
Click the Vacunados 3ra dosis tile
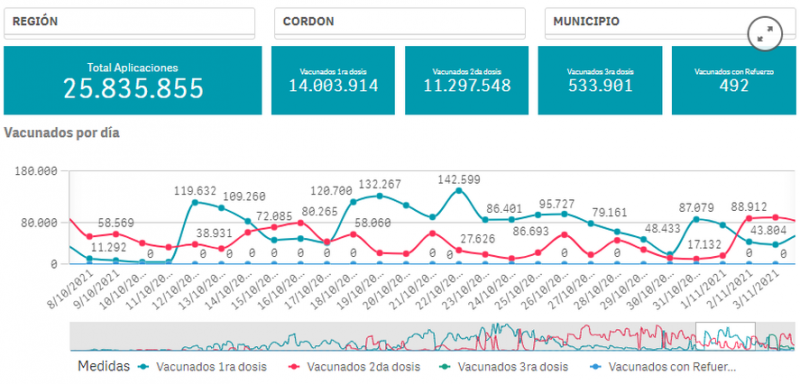(x=600, y=81)
